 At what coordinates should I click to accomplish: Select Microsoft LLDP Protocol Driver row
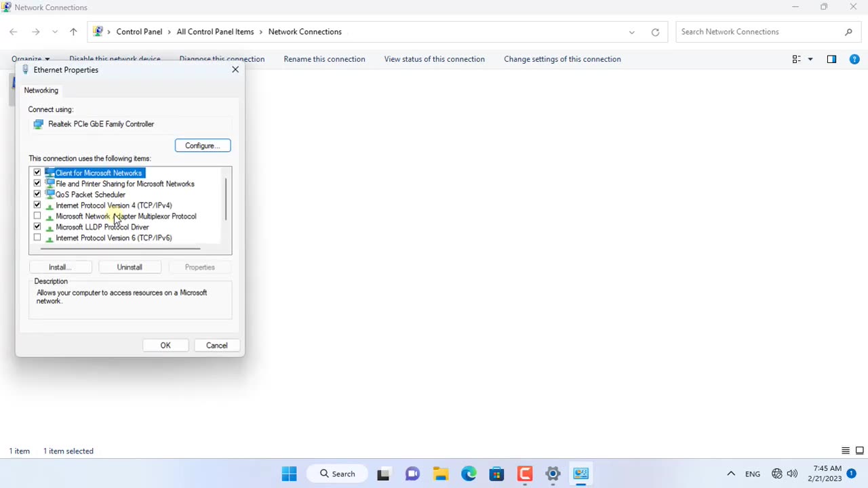click(x=102, y=227)
